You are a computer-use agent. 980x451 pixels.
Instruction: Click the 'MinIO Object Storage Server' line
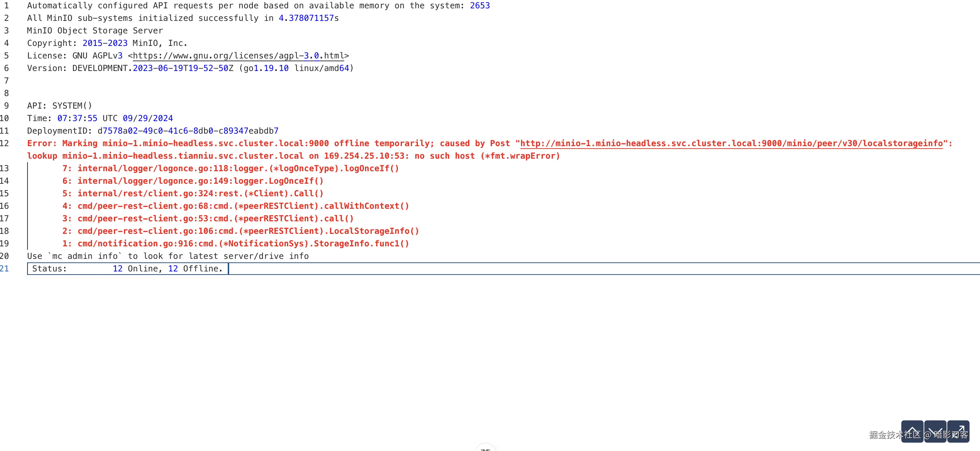coord(95,31)
